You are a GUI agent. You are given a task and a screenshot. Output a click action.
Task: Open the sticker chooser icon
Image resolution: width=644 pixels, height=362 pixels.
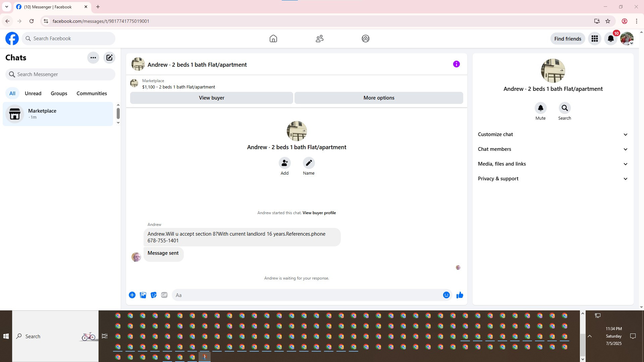154,295
